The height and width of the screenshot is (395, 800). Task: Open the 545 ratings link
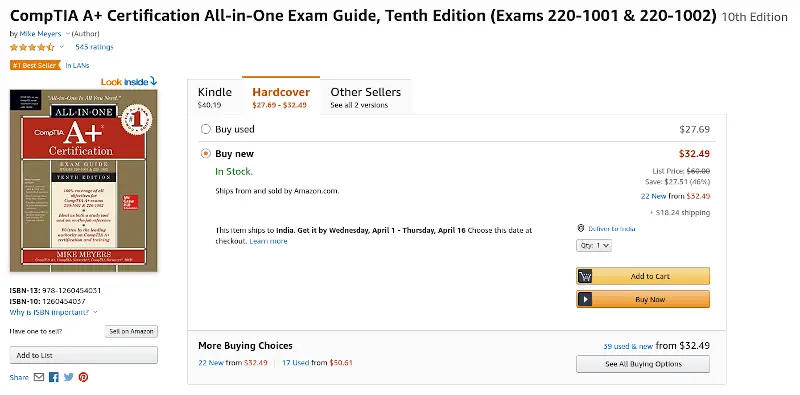tap(94, 47)
